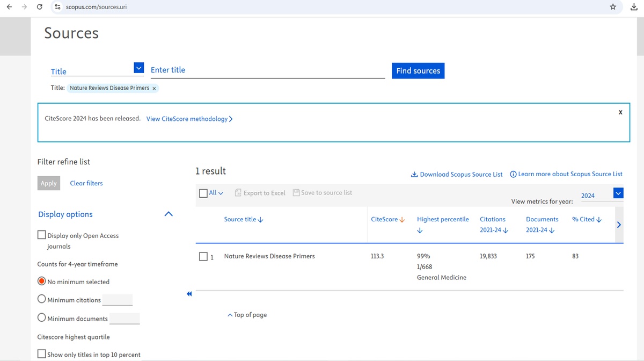Click Download Scopus Source List link
The image size is (644, 361).
[462, 174]
